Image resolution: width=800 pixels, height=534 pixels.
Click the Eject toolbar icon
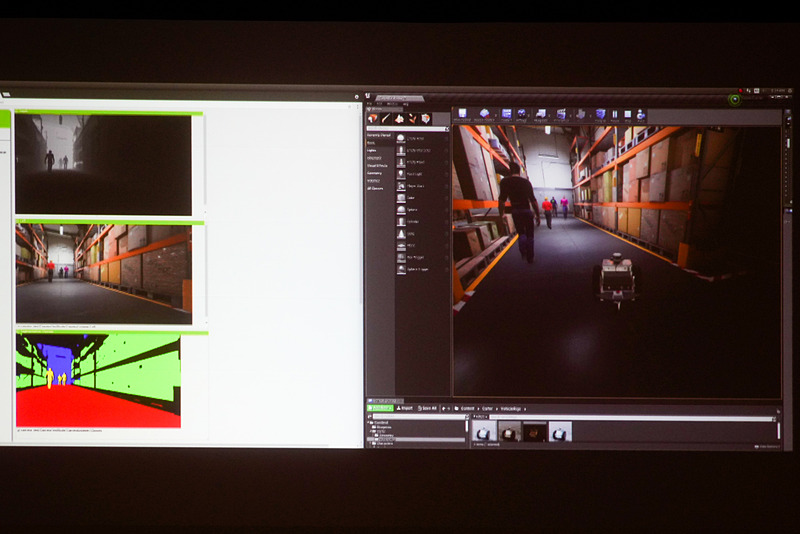tap(640, 114)
